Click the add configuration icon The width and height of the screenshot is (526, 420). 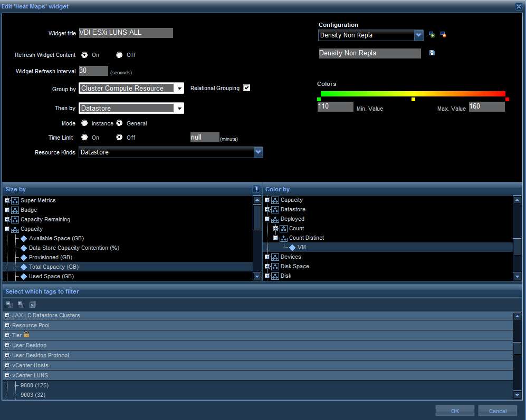point(432,35)
